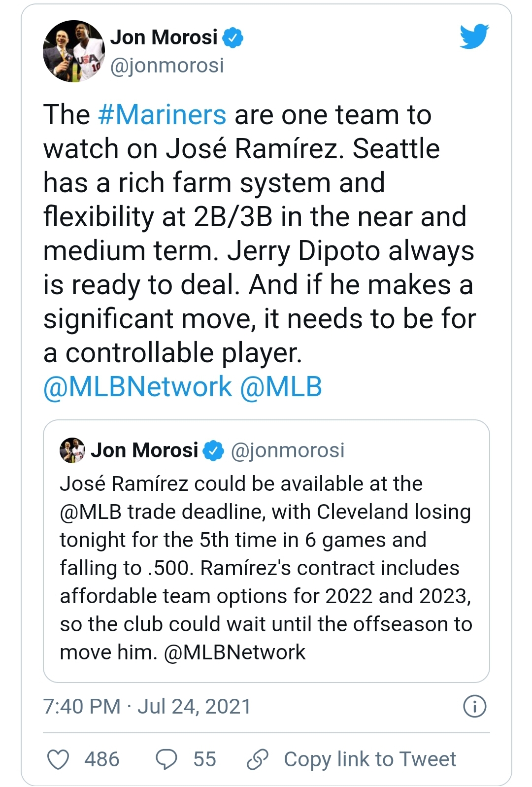Click the Twitter bird logo
Screen dimensions: 532x787
click(x=474, y=37)
